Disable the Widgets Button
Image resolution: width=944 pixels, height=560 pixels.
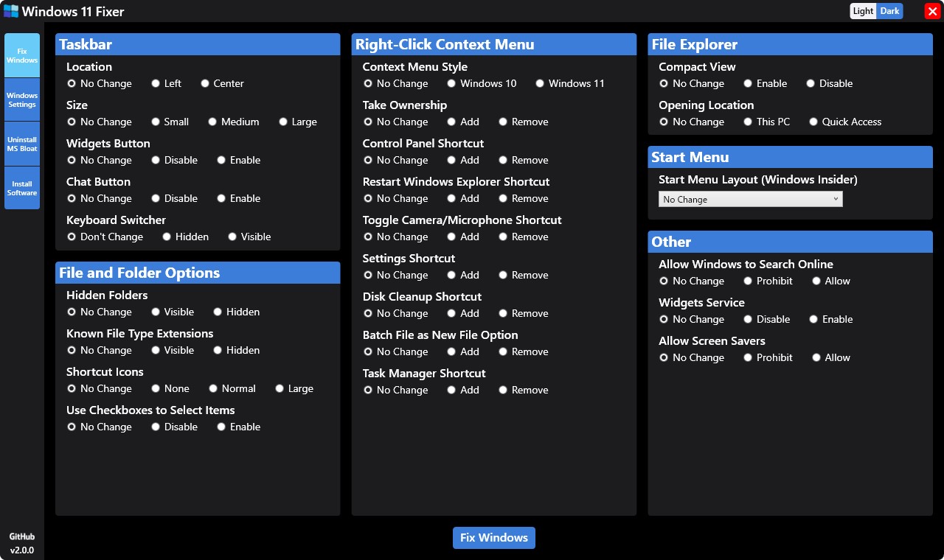coord(175,160)
